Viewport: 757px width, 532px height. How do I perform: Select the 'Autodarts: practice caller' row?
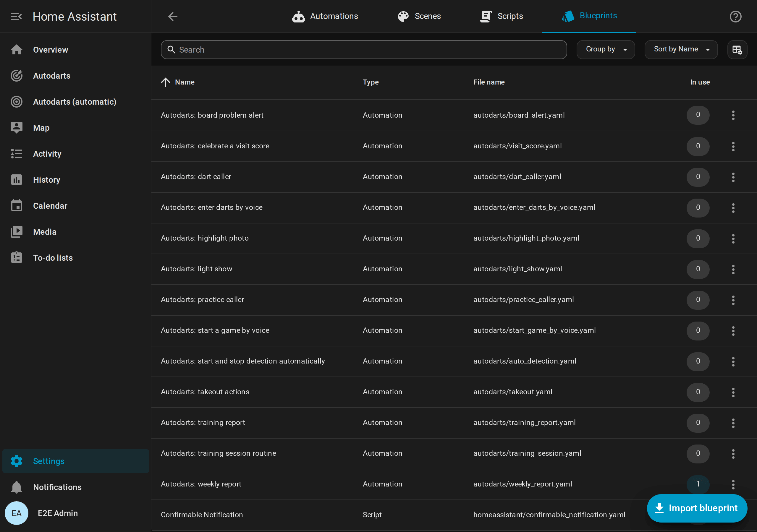[454, 300]
